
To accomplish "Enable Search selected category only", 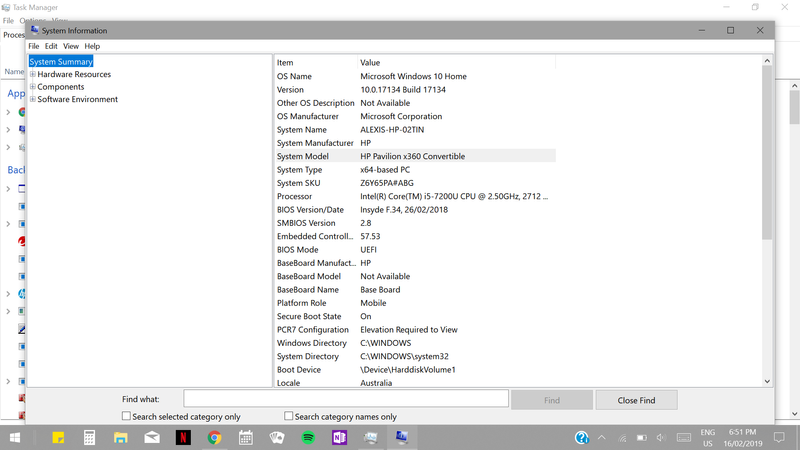I will click(x=127, y=416).
